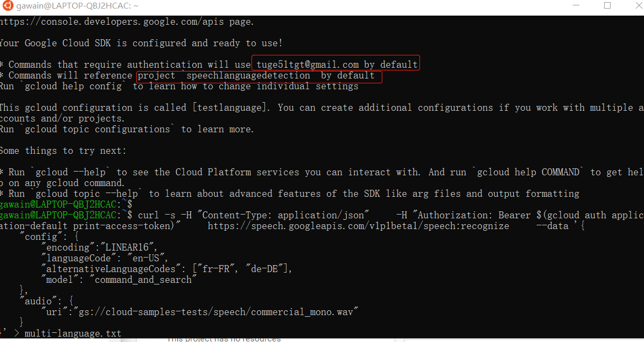Select the languageCode en-US field

(x=101, y=258)
